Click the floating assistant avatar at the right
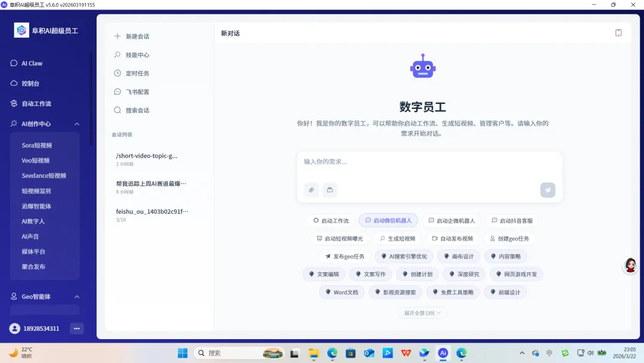 coord(630,266)
